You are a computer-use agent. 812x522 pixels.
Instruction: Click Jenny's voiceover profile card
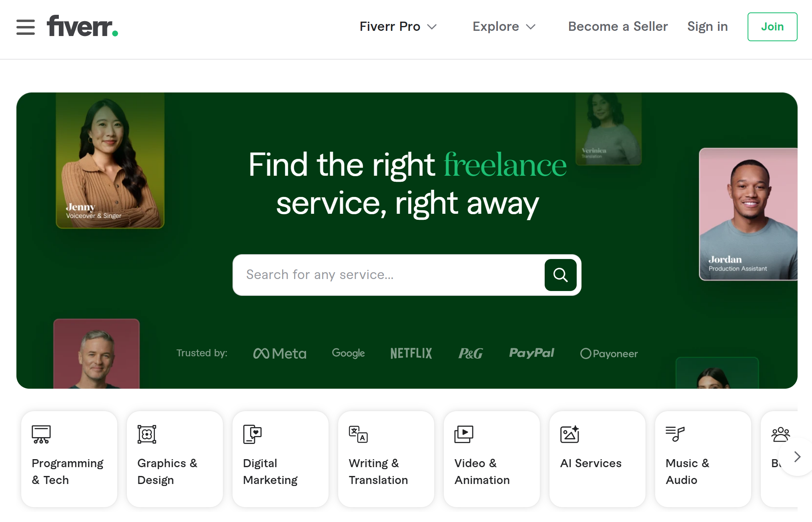110,160
